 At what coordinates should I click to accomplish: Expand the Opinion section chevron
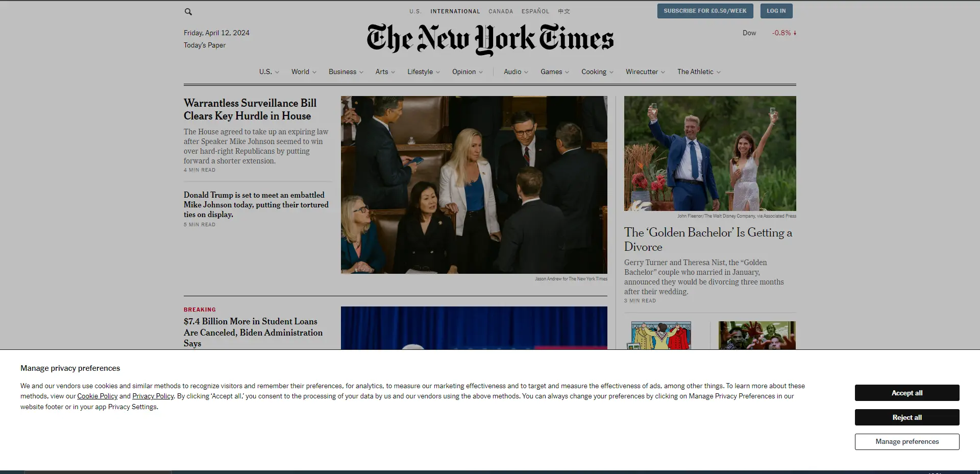tap(481, 72)
